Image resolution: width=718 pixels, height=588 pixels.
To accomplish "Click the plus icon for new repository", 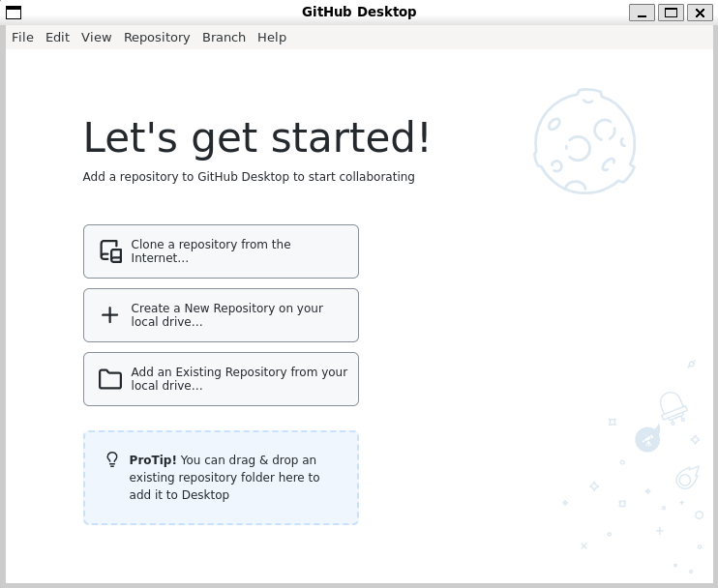I will [x=110, y=315].
